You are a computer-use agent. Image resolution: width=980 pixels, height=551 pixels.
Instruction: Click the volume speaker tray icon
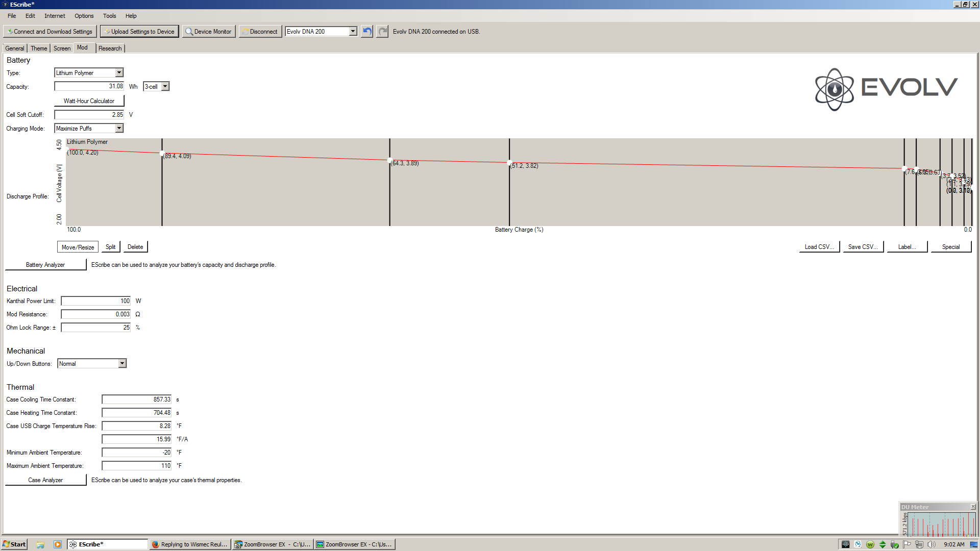pos(932,544)
